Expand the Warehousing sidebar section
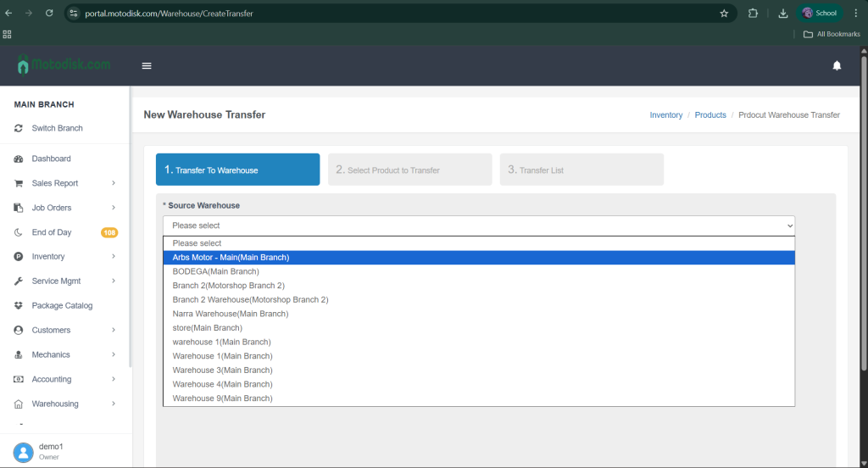The width and height of the screenshot is (868, 468). 64,404
